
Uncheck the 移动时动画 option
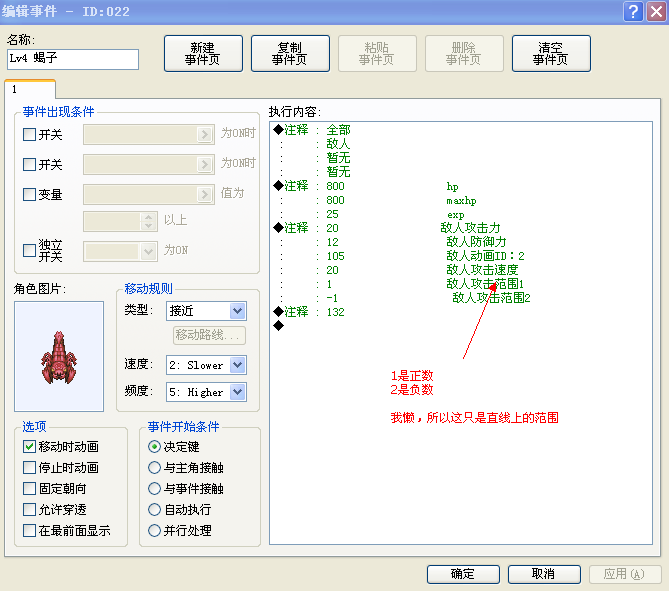pos(29,447)
